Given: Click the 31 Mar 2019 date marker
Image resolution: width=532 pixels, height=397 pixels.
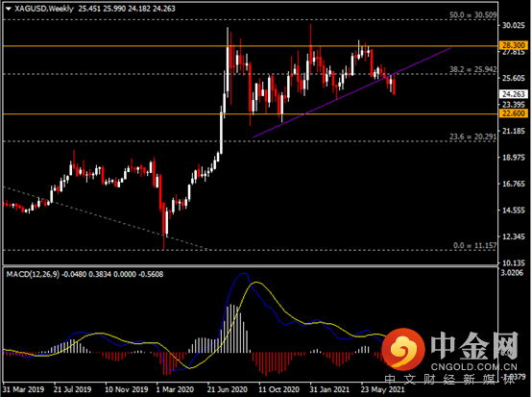Looking at the screenshot, I should 23,389.
